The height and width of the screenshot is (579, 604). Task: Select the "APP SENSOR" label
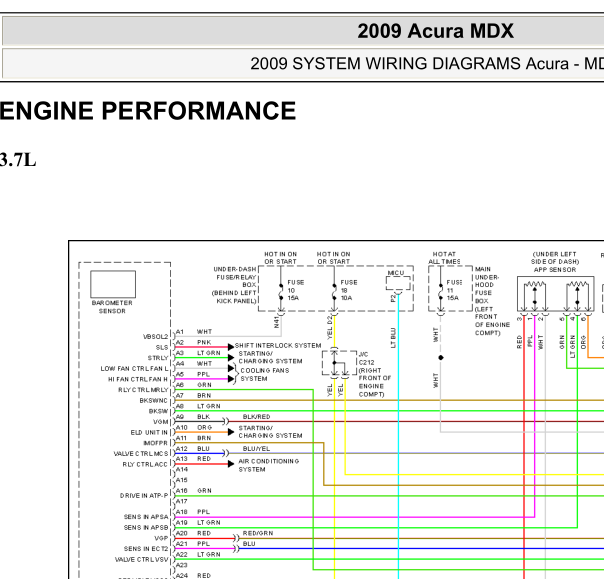click(x=555, y=270)
